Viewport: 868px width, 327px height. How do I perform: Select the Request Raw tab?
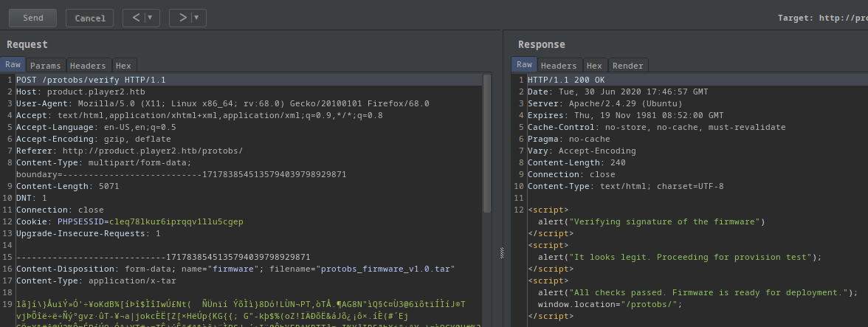tap(13, 65)
